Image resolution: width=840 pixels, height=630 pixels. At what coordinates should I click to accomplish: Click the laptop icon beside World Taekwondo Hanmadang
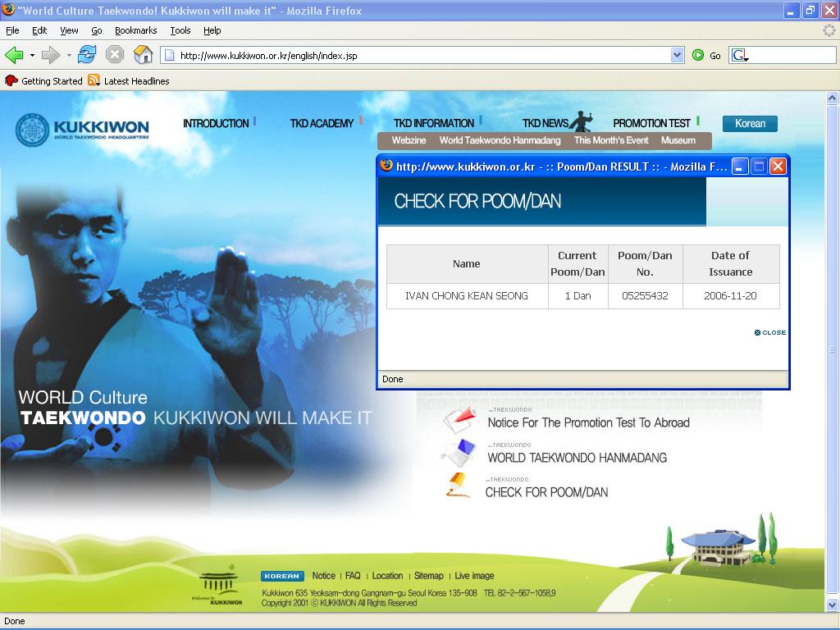[459, 453]
